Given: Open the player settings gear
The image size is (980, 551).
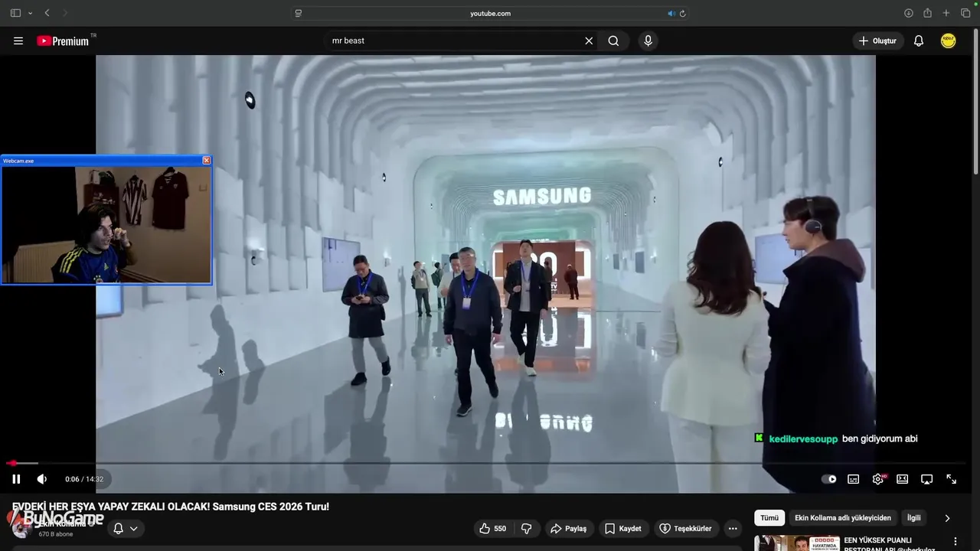Looking at the screenshot, I should point(878,479).
